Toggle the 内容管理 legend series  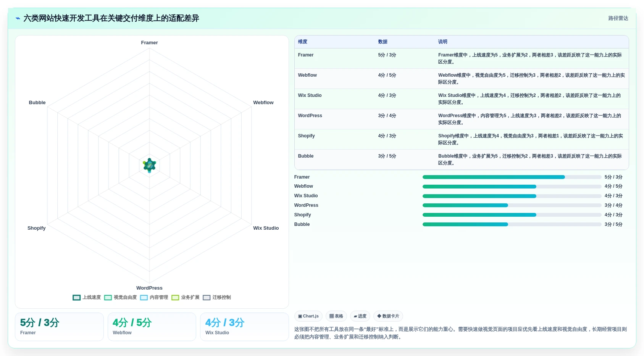tap(154, 297)
